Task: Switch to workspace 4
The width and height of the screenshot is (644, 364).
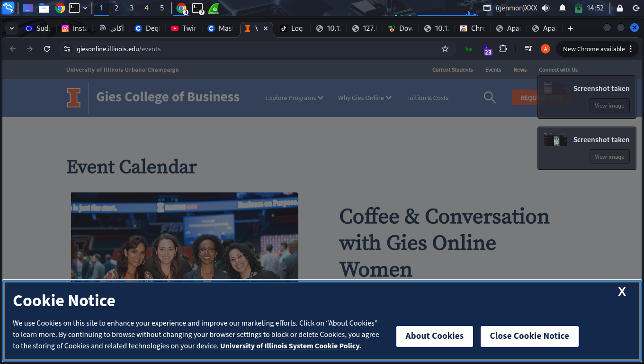Action: click(147, 8)
